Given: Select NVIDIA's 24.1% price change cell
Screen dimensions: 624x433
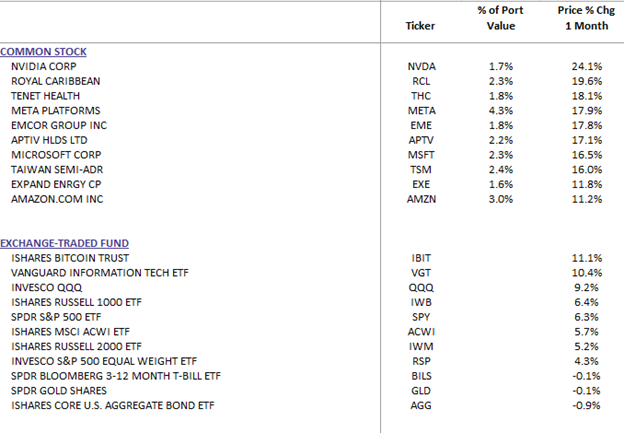Looking at the screenshot, I should [587, 66].
